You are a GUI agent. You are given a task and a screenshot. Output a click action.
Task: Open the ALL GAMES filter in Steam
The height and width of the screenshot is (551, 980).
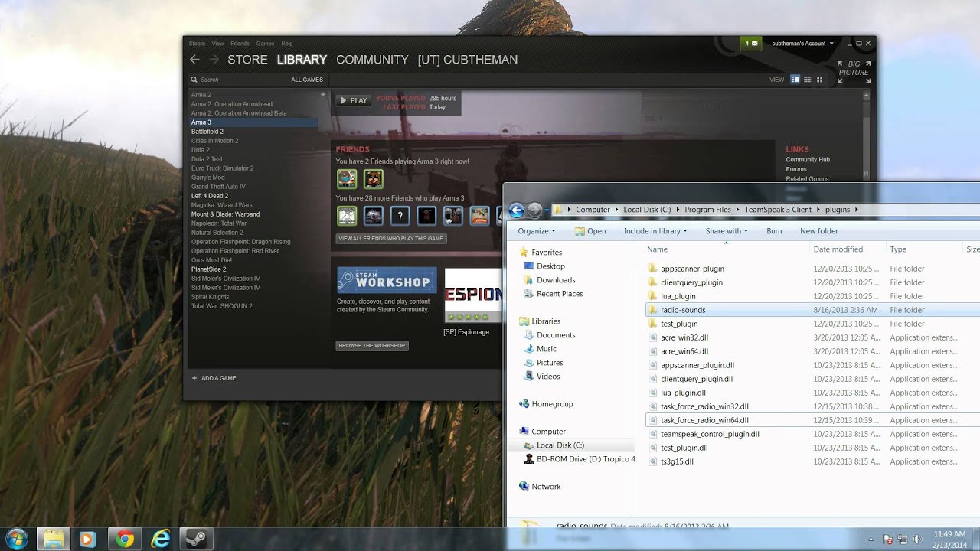click(307, 80)
